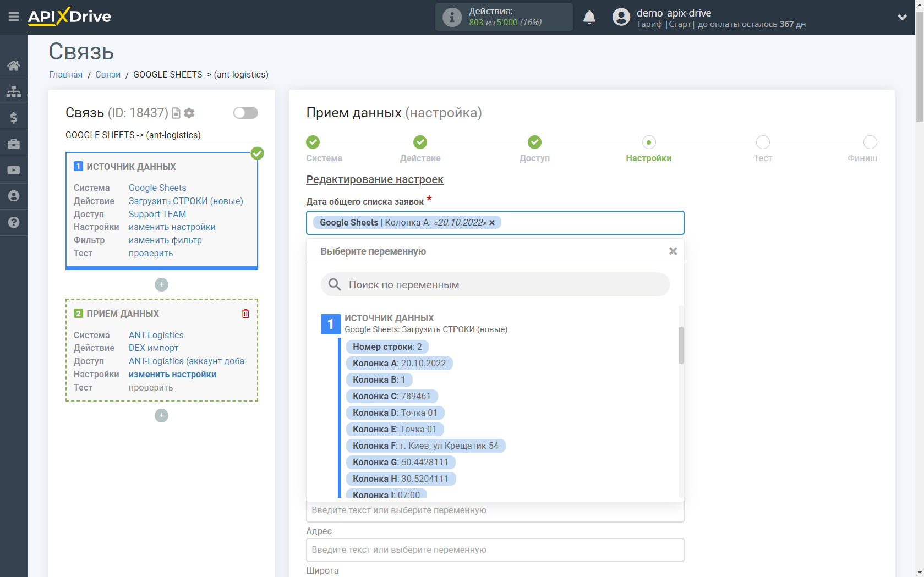Toggle the connection on/off switch
924x577 pixels.
(x=245, y=113)
